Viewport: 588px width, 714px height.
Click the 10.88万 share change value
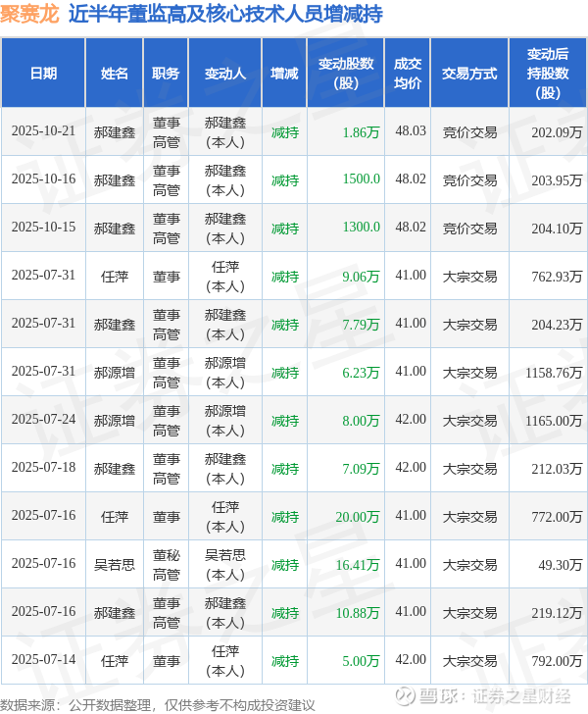click(x=358, y=613)
